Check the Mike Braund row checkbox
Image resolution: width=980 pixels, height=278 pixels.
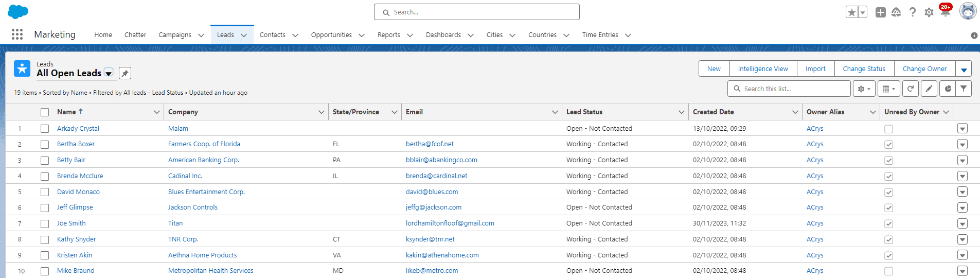(x=45, y=271)
